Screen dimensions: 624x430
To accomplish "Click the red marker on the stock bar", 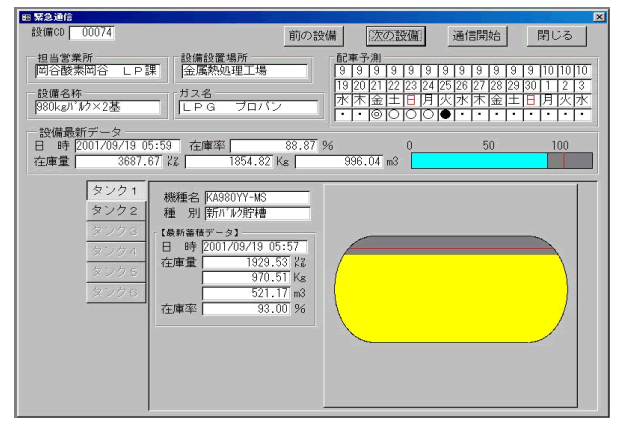I will coord(564,161).
